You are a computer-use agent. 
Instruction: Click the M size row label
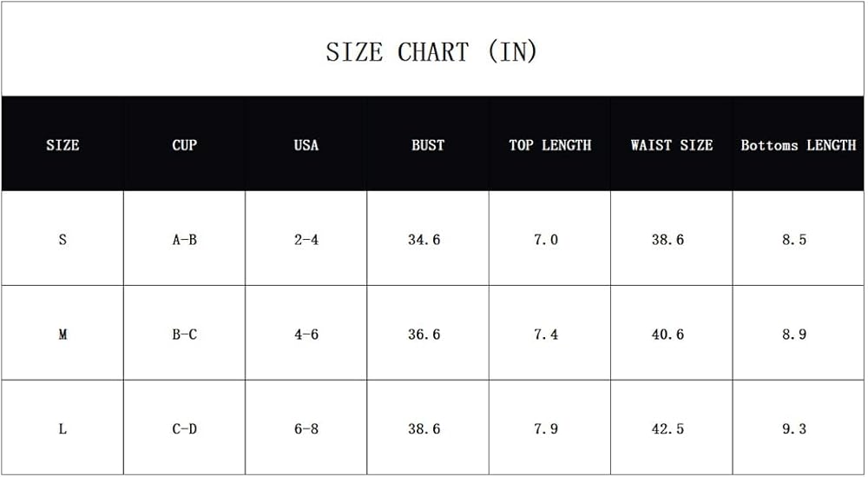(x=62, y=335)
